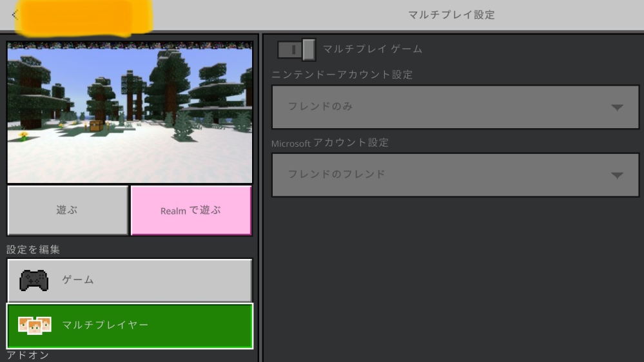Viewport: 644px width, 362px height.
Task: Click the snowy world preview thumbnail
Action: pos(130,113)
